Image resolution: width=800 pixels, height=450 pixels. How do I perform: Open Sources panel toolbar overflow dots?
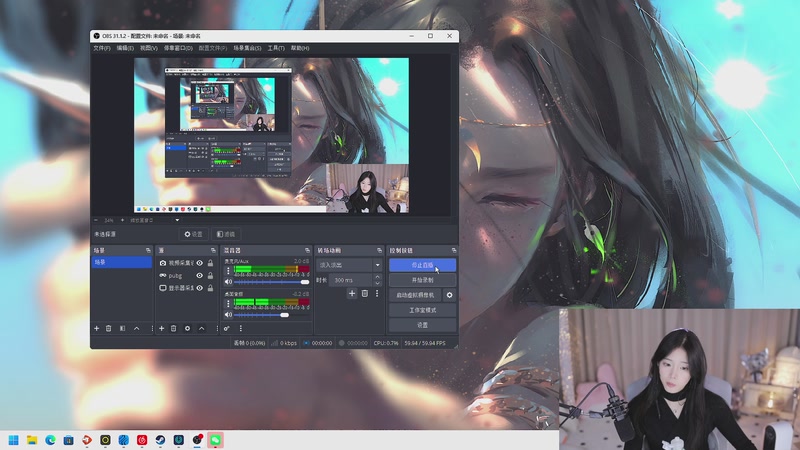click(x=217, y=329)
